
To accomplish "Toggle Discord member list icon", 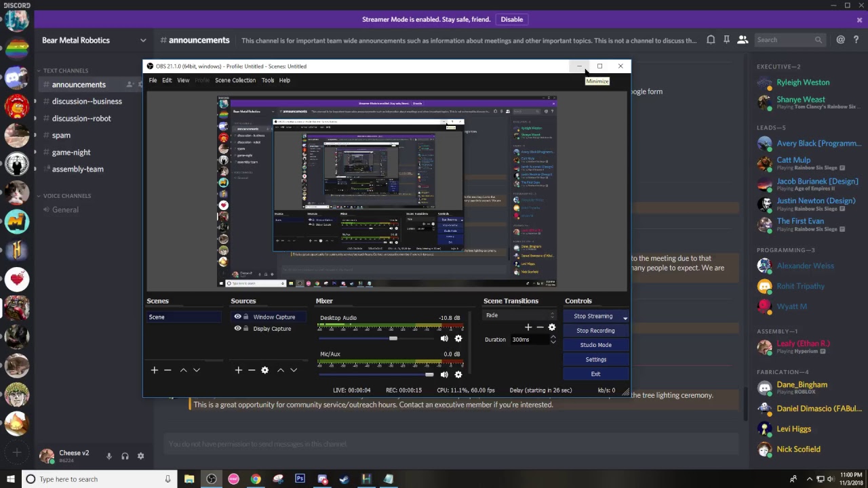I will pos(743,40).
